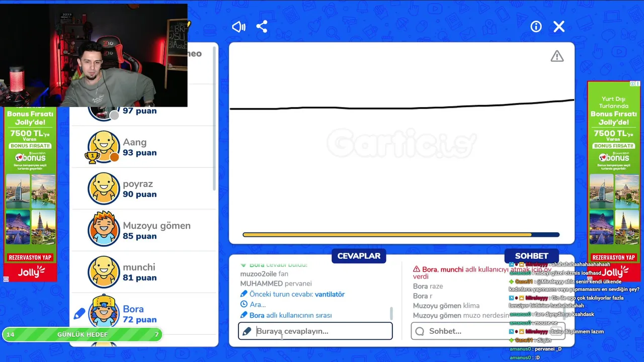Click the pencil icon beside Bora
The image size is (644, 362).
tap(79, 314)
